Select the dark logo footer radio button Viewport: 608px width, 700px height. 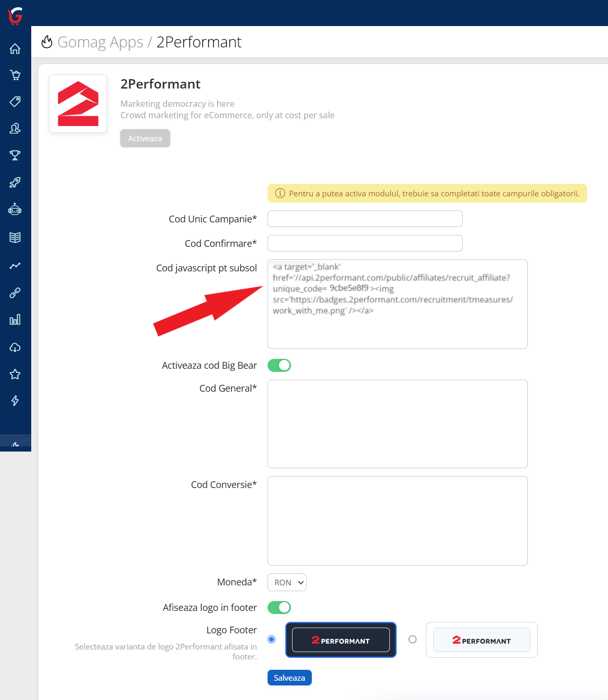click(272, 640)
